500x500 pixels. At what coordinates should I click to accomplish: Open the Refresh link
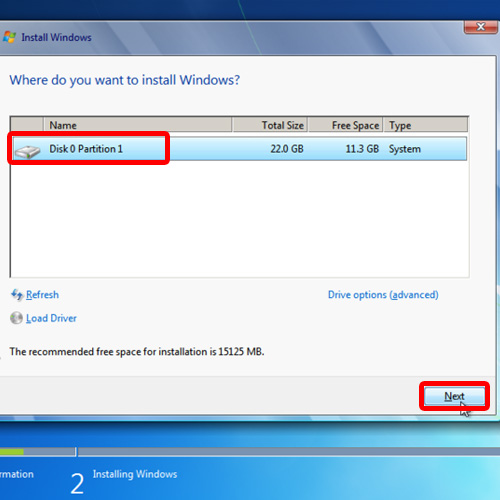tap(42, 295)
